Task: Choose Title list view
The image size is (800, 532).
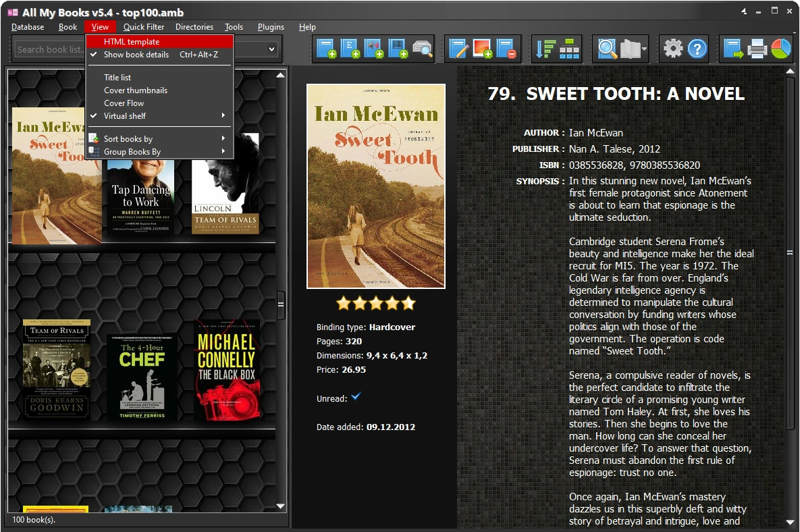Action: pyautogui.click(x=160, y=78)
